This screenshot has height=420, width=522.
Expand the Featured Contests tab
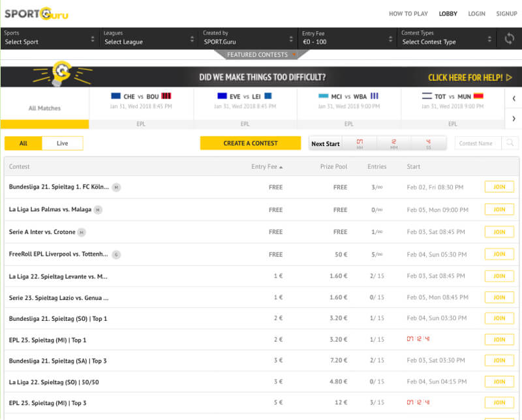(x=261, y=55)
